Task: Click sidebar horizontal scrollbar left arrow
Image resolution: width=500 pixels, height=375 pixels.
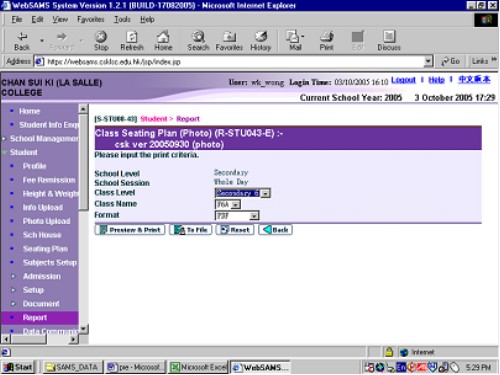Action: coord(6,339)
